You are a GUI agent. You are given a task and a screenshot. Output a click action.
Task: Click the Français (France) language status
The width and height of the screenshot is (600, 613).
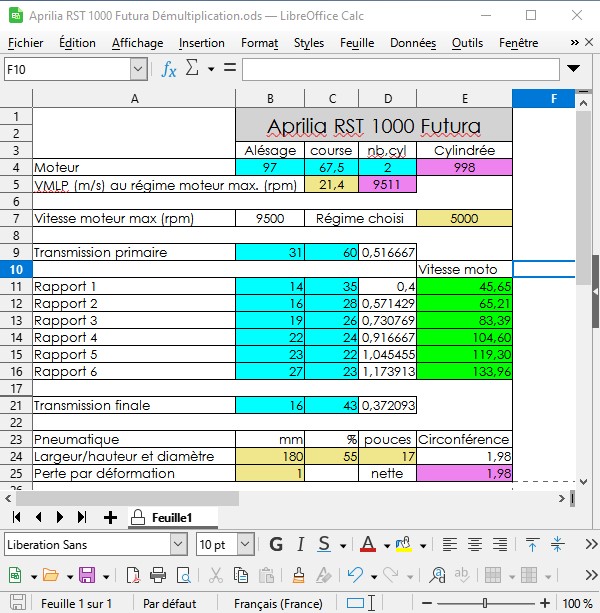(x=278, y=603)
